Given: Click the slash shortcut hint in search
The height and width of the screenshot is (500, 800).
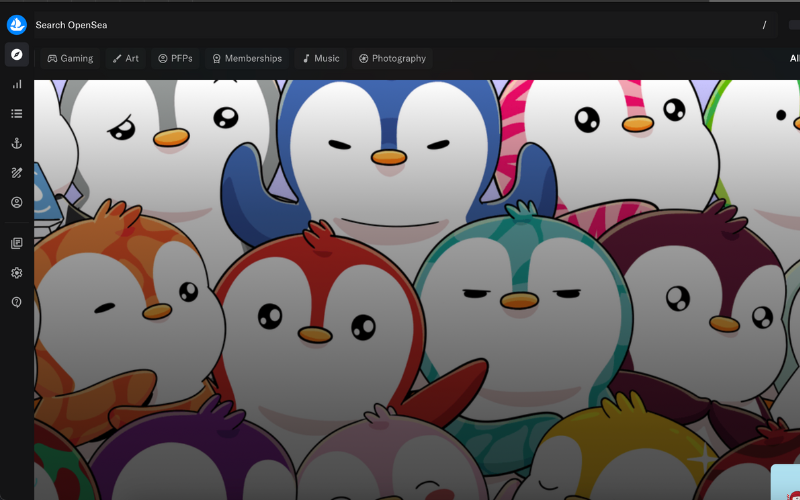Looking at the screenshot, I should pyautogui.click(x=764, y=25).
